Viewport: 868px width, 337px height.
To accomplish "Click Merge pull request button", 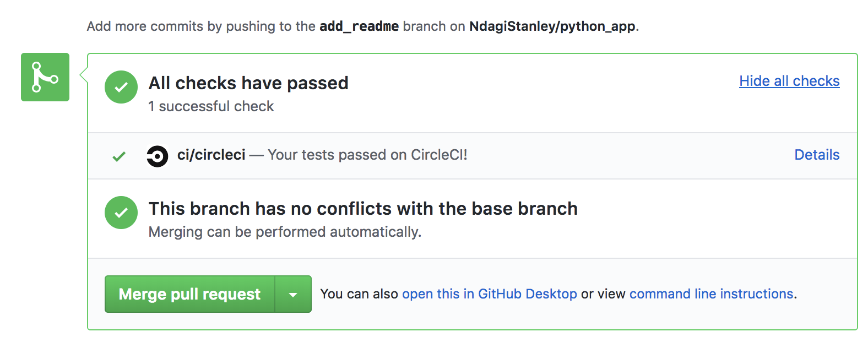I will click(x=189, y=294).
